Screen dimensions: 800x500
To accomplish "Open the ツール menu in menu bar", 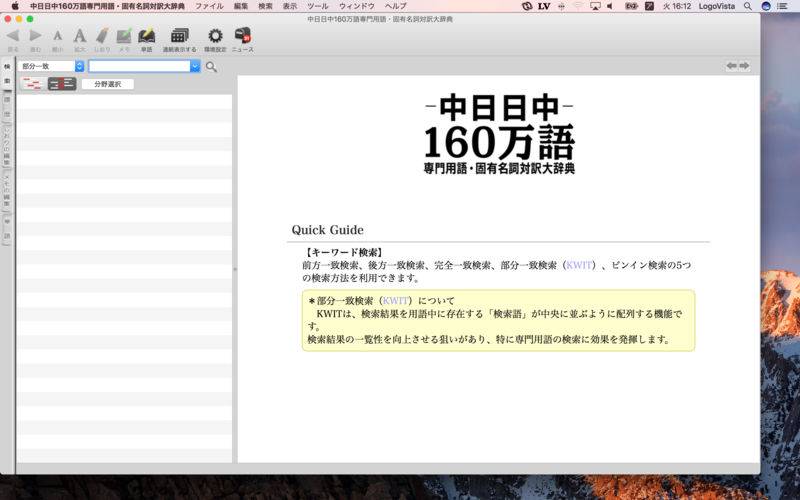I will (318, 6).
